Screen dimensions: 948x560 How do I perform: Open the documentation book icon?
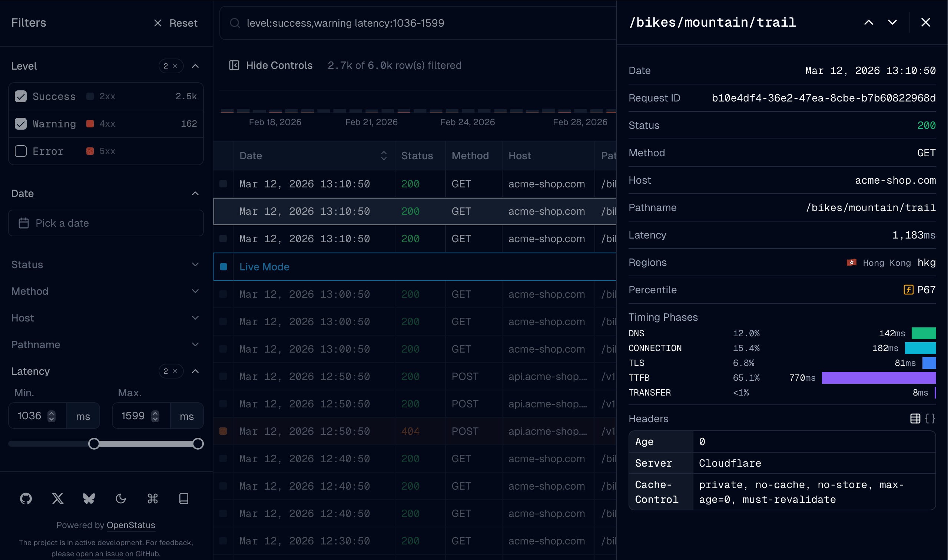(x=184, y=499)
